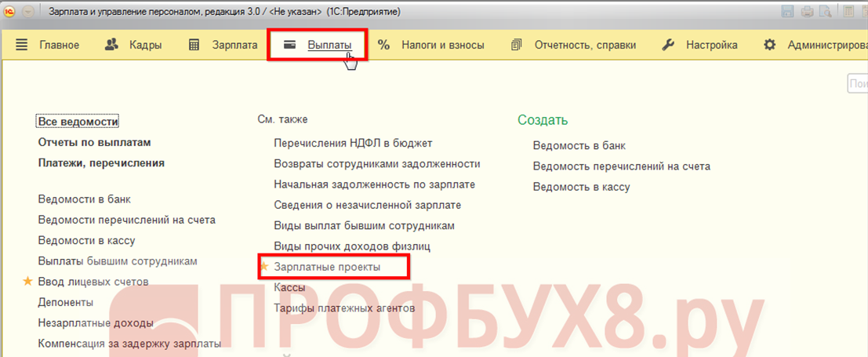Screen dimensions: 868x357
Task: Open the Calculator icon in title bar
Action: [847, 11]
